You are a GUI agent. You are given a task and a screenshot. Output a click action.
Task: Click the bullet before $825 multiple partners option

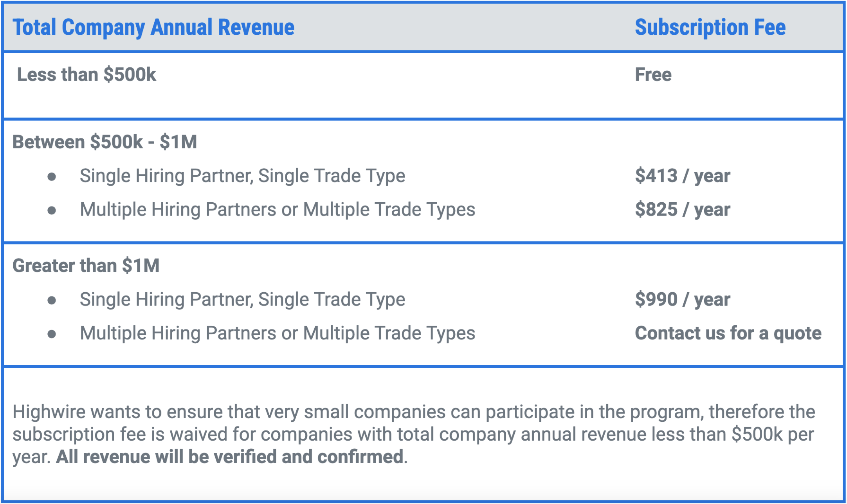pos(52,211)
